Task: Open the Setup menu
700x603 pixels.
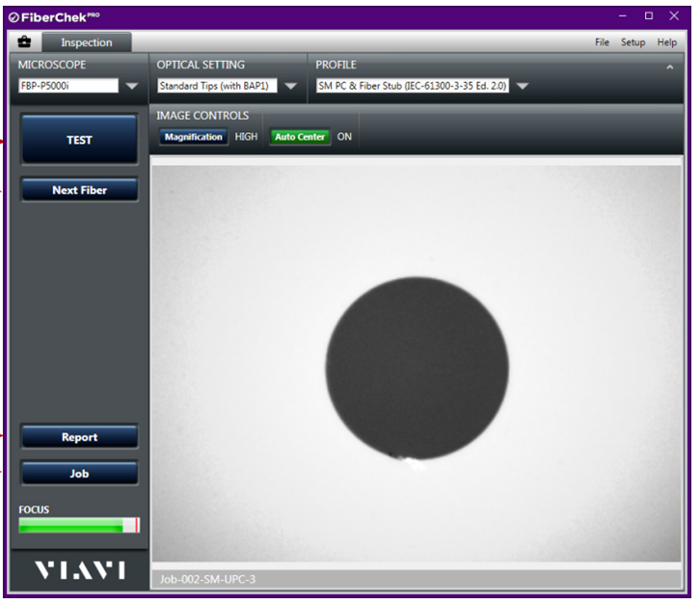Action: (x=633, y=42)
